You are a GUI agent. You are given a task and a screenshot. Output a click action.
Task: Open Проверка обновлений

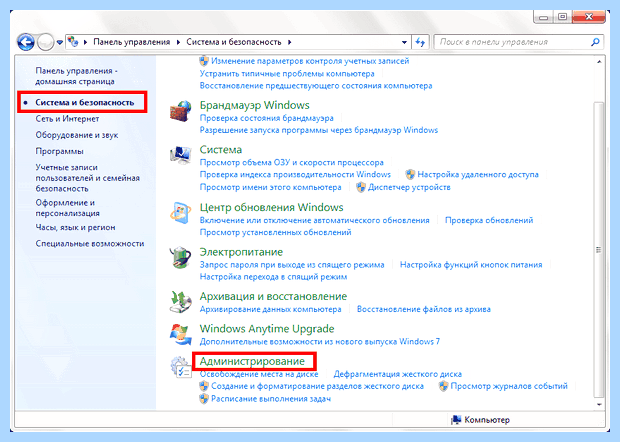click(489, 220)
